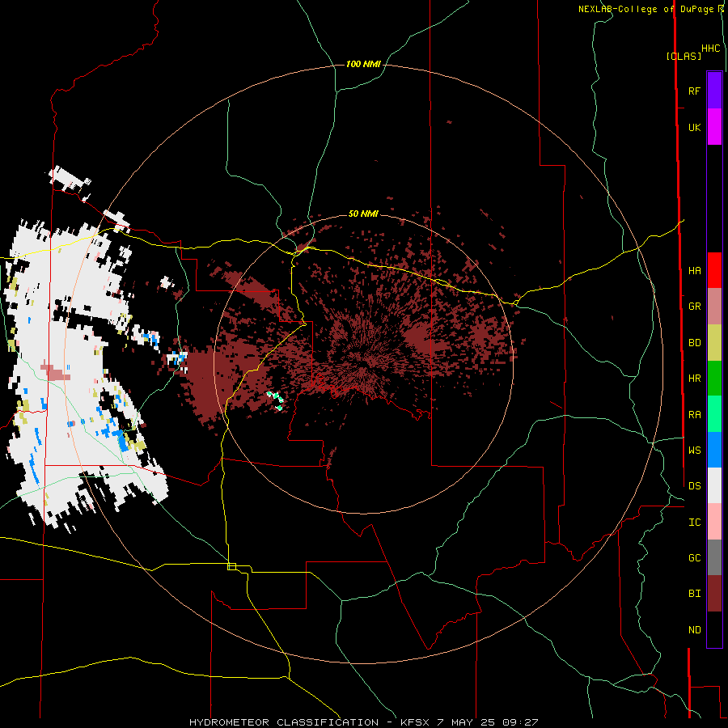Click the GC legend label
Image resolution: width=728 pixels, height=728 pixels.
pos(694,558)
